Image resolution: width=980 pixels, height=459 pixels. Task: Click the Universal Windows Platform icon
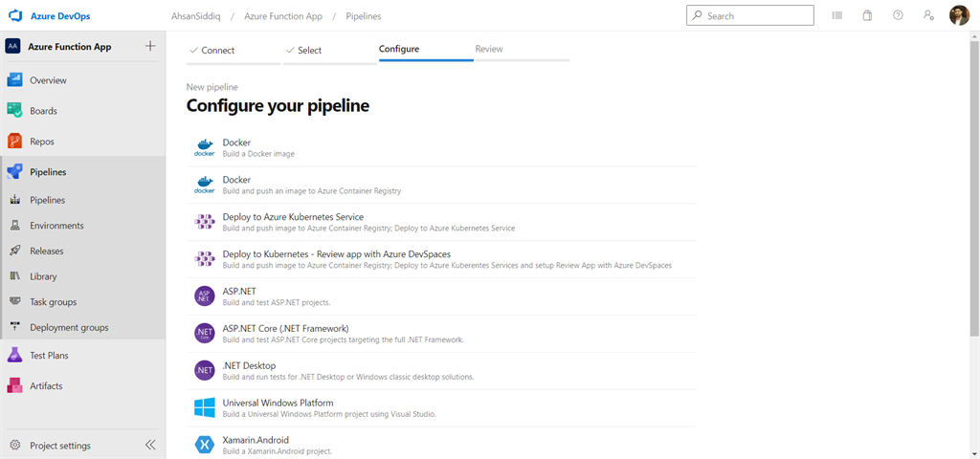click(205, 407)
